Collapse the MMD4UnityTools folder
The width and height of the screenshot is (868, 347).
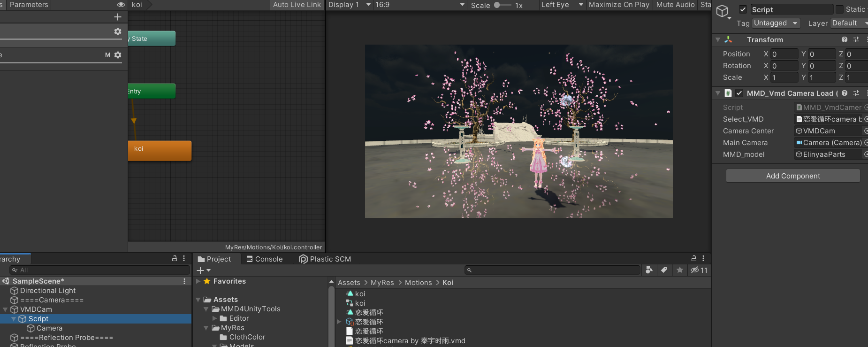coord(206,309)
